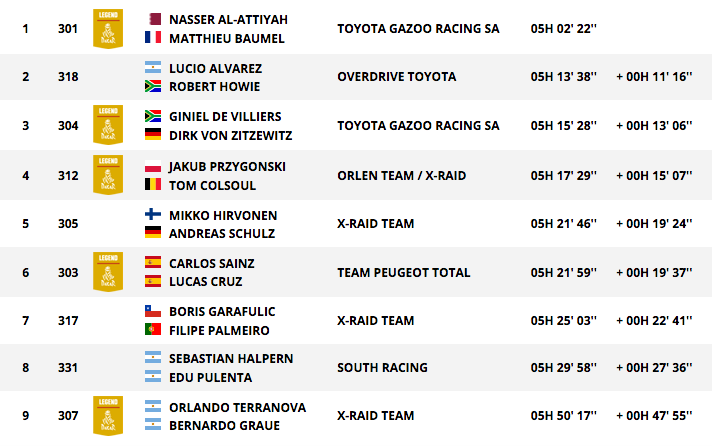
Task: Click the Finland flag next to Mikko Hirvonen
Action: (153, 214)
